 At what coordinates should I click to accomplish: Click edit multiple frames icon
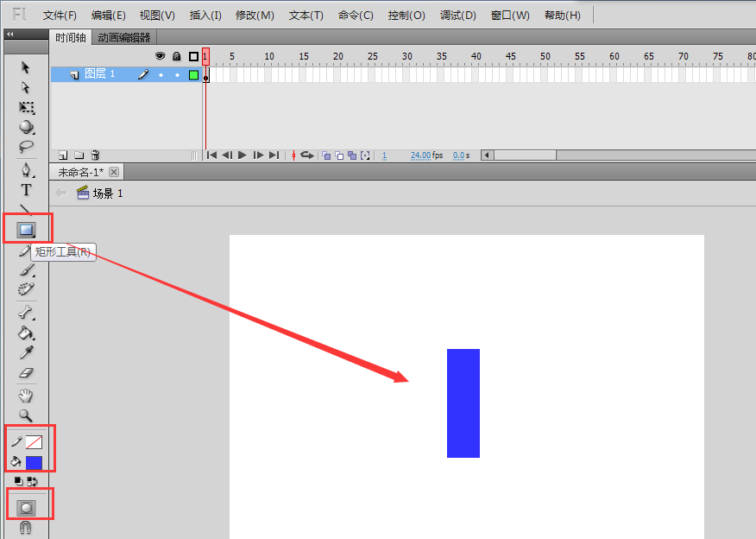352,155
